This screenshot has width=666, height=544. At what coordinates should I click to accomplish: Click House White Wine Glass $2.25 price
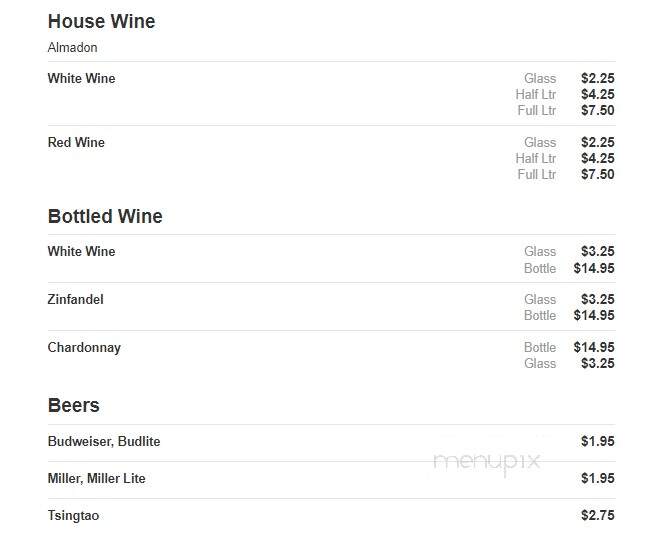pyautogui.click(x=598, y=78)
